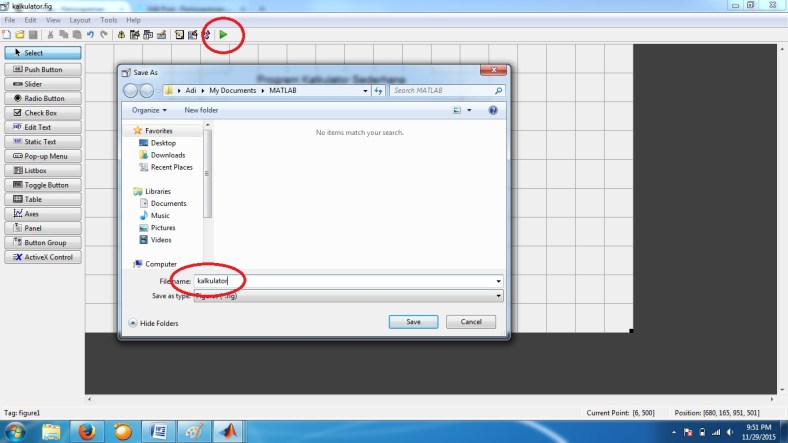Collapse folder pane with Hide Folders
The height and width of the screenshot is (443, 788).
(x=154, y=323)
